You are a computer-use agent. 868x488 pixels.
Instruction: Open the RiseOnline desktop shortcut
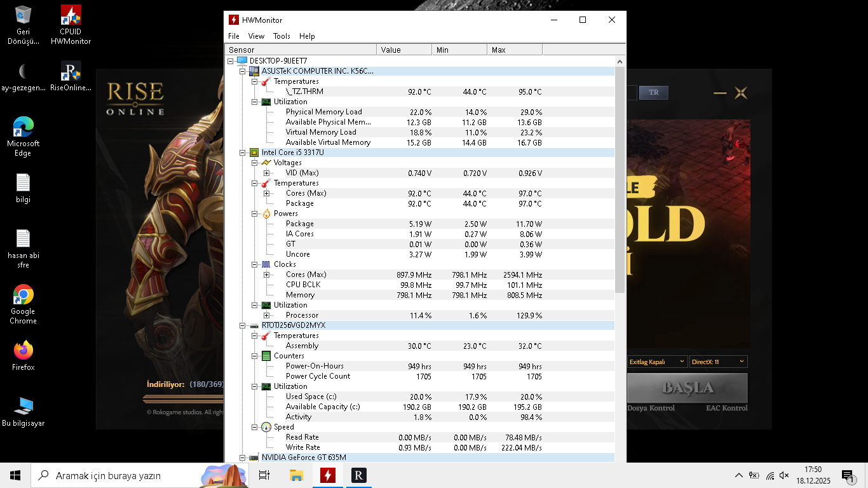click(71, 78)
